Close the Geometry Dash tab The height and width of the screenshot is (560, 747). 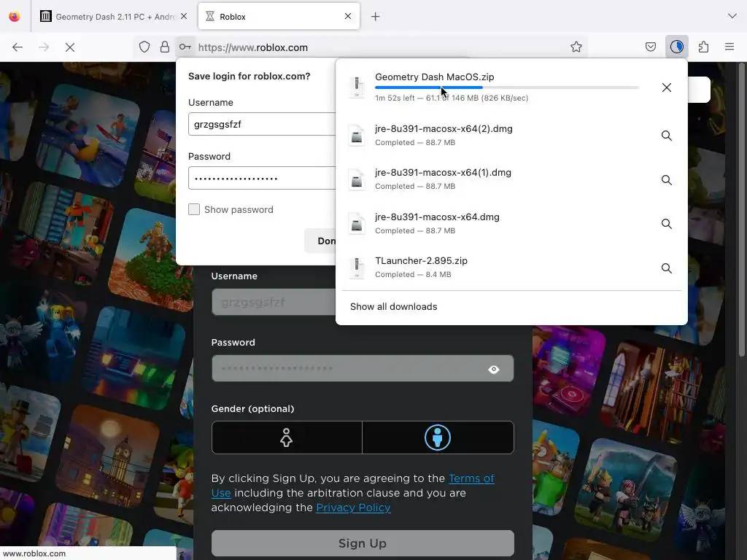point(184,16)
